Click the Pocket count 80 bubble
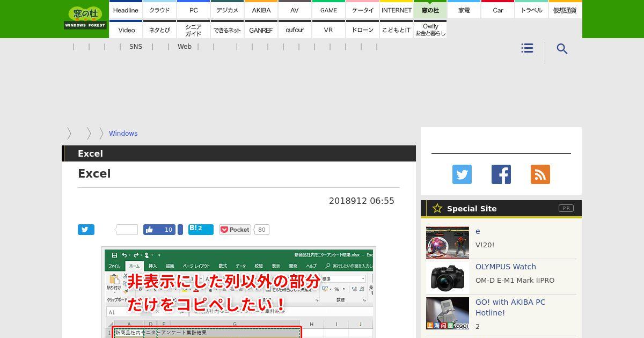The height and width of the screenshot is (338, 644). coord(261,230)
